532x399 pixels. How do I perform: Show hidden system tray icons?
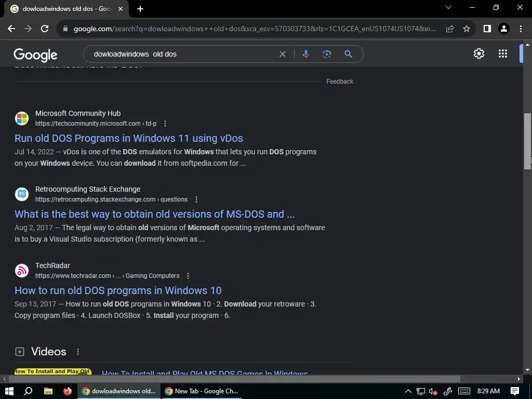pyautogui.click(x=408, y=391)
